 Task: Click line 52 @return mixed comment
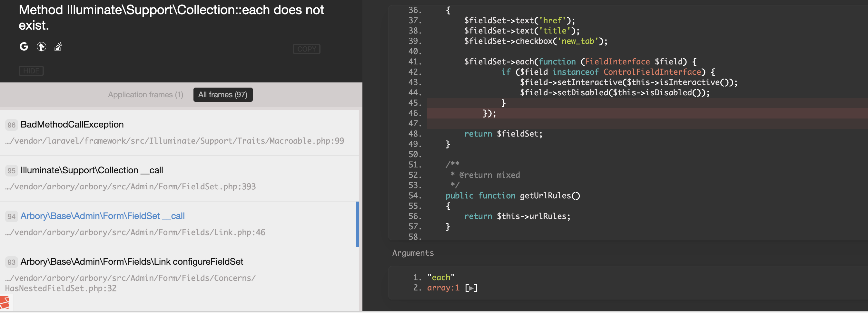click(x=485, y=175)
